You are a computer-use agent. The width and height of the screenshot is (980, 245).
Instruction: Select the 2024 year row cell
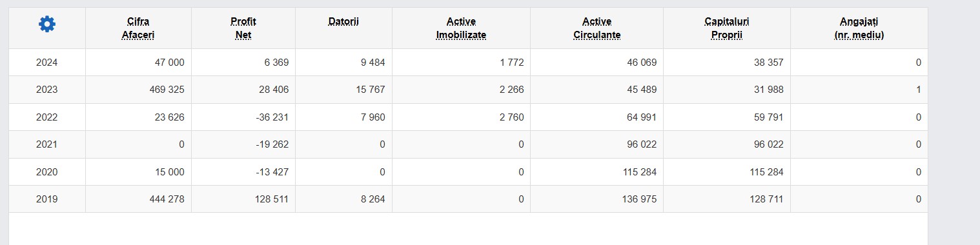(47, 63)
